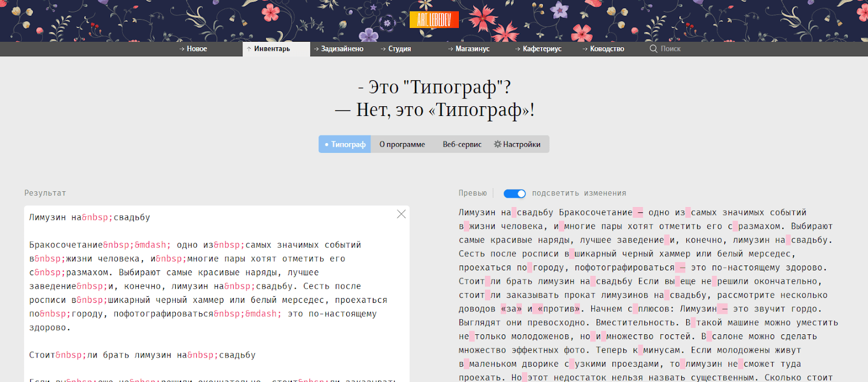The width and height of the screenshot is (868, 382).
Task: Click the result line starting Бракосочетание&nbsp;&mdash;
Action: click(195, 245)
